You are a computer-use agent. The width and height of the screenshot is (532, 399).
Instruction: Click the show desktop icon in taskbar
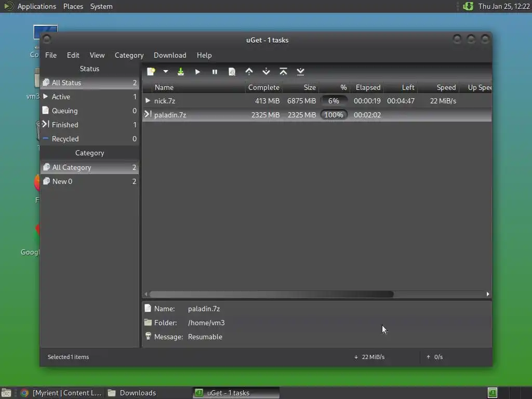tap(6, 393)
